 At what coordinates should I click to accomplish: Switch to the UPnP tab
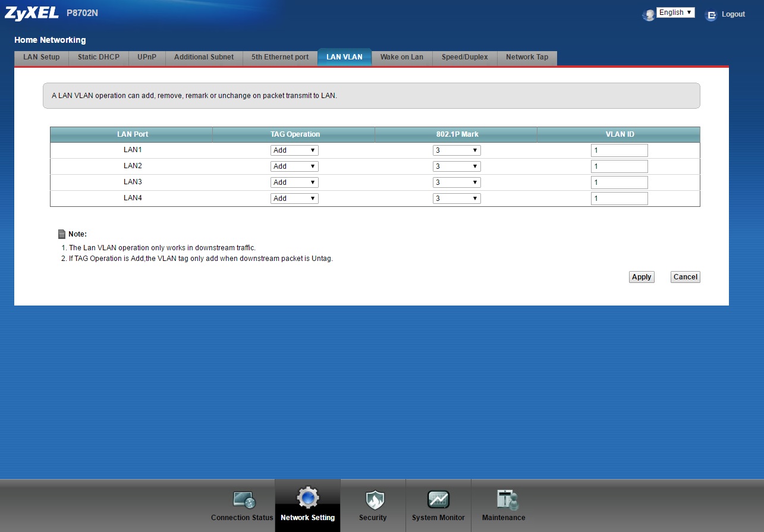pyautogui.click(x=147, y=58)
